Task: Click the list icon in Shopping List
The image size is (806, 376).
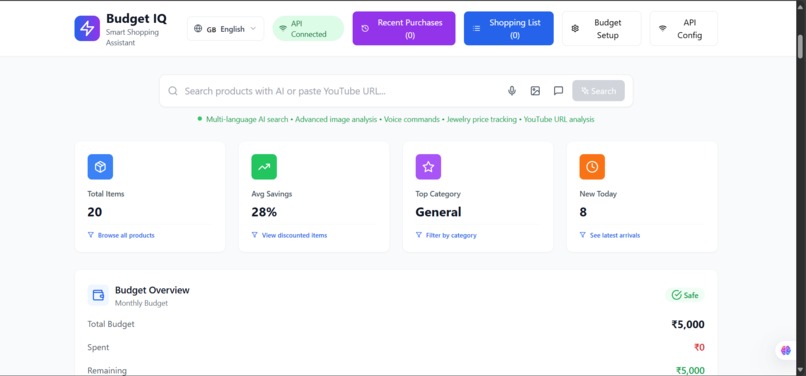Action: coord(477,29)
